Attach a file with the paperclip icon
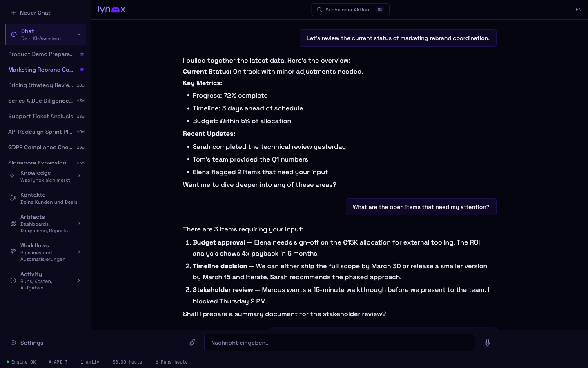588x368 pixels. tap(192, 343)
